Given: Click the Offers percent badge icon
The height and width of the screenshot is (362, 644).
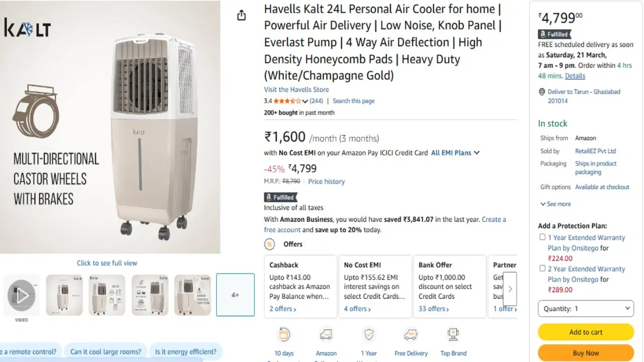Looking at the screenshot, I should click(270, 244).
